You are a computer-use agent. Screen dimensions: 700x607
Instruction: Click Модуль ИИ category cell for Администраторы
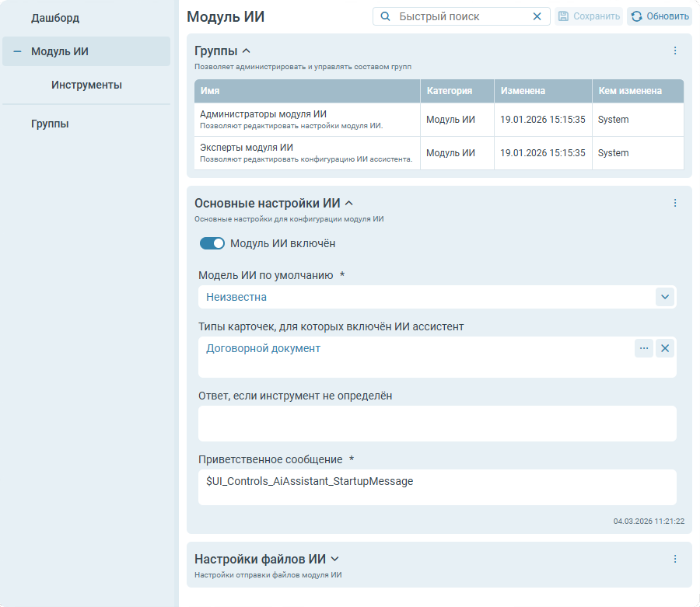coord(457,120)
